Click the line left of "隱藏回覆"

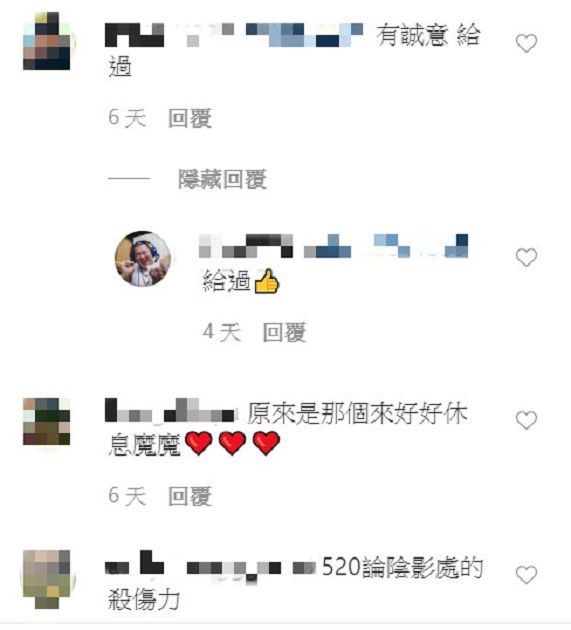pos(129,178)
